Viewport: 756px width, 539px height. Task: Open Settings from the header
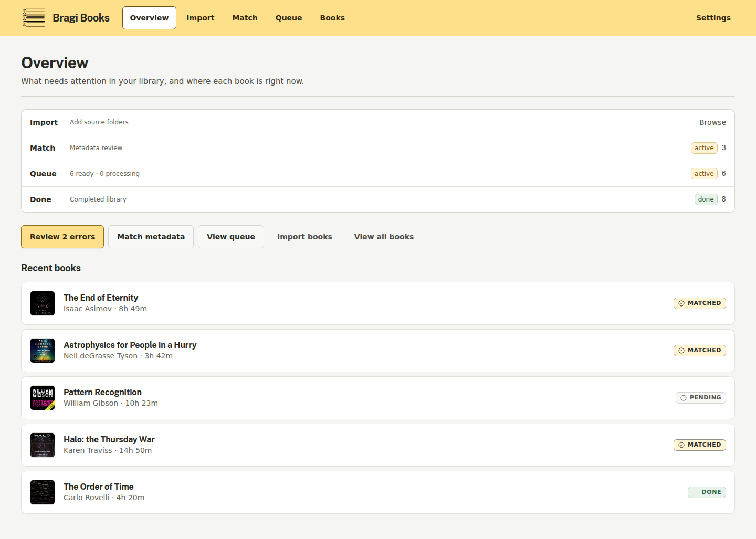(713, 18)
